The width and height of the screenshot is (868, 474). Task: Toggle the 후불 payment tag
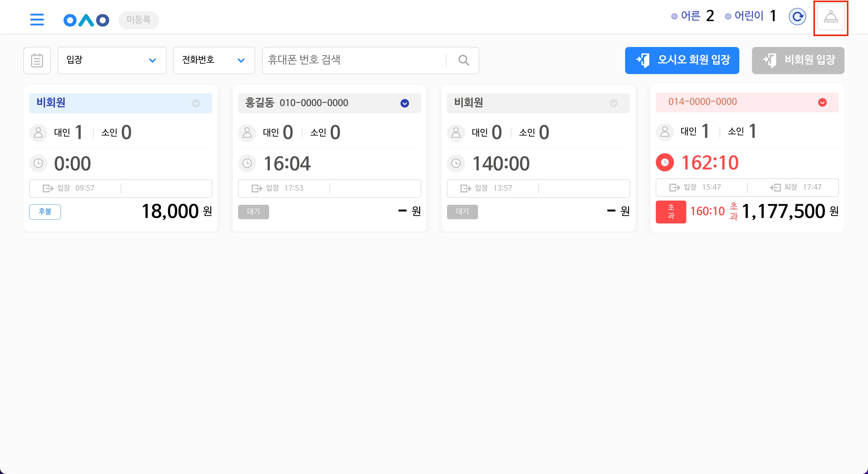coord(45,212)
